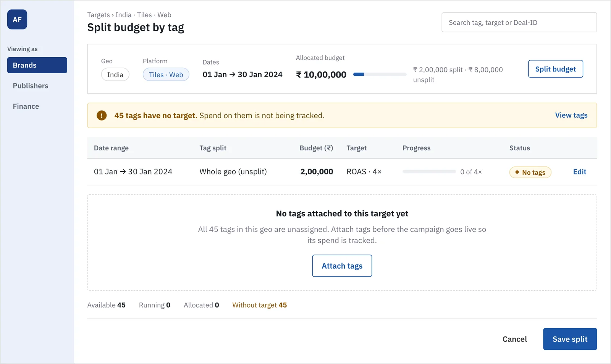Viewport: 611px width, 364px height.
Task: Click the India geo chip
Action: (115, 74)
